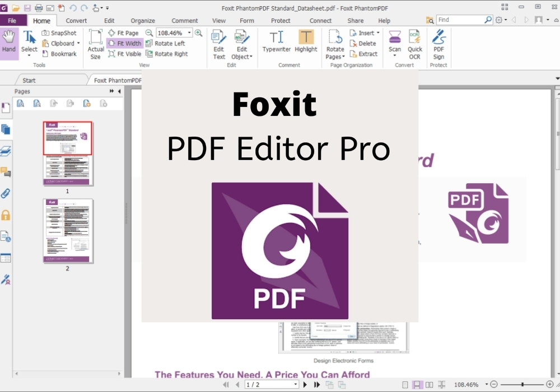This screenshot has height=392, width=560.
Task: Choose Fit Page view
Action: point(124,33)
